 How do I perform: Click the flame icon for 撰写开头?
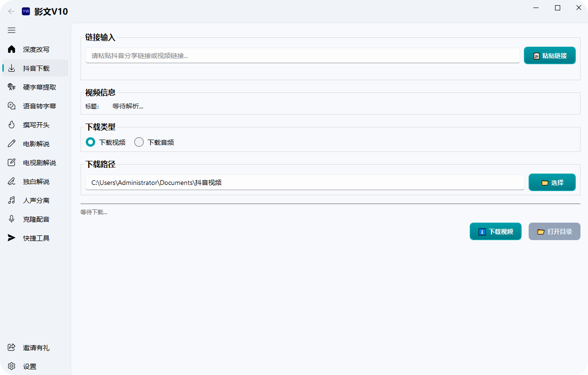click(x=12, y=125)
